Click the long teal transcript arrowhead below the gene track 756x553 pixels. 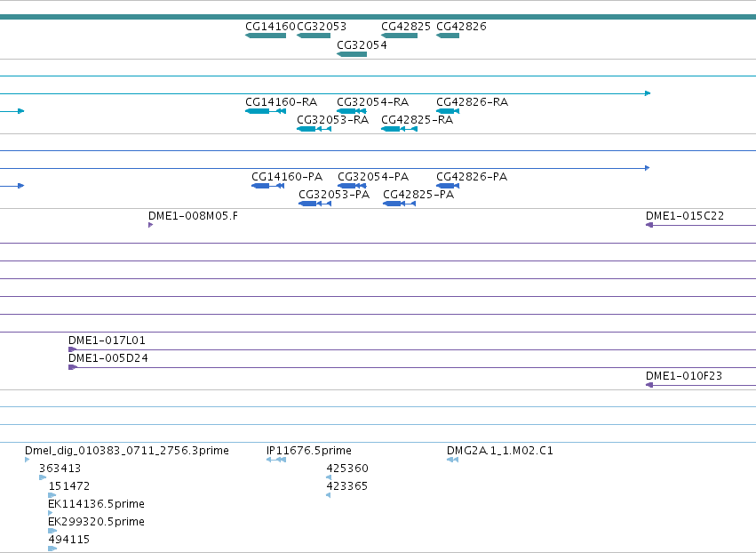[x=648, y=93]
